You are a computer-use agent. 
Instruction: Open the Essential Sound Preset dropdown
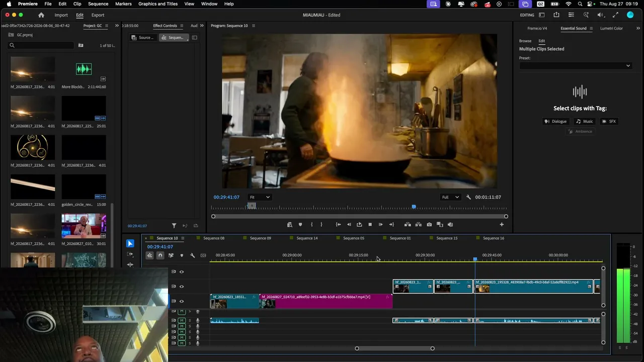pos(575,66)
